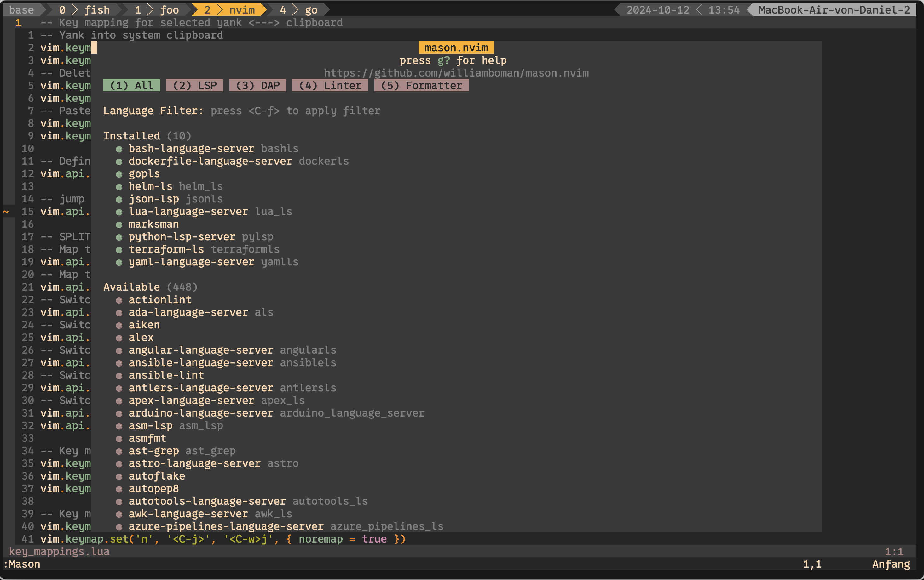Click the package icon beside ansible-lint
The height and width of the screenshot is (580, 924).
pos(119,376)
